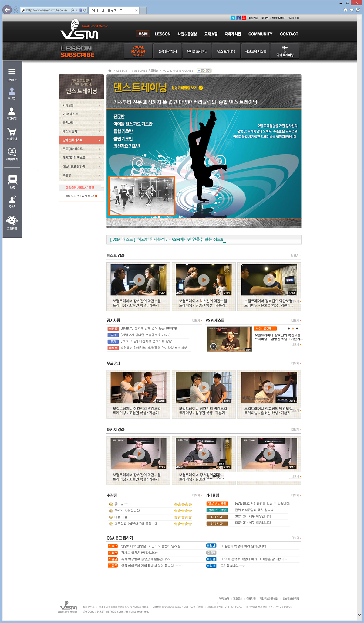Expand the 커리큘럼 sidebar menu item
Image resolution: width=364 pixels, height=623 pixels.
coord(81,105)
